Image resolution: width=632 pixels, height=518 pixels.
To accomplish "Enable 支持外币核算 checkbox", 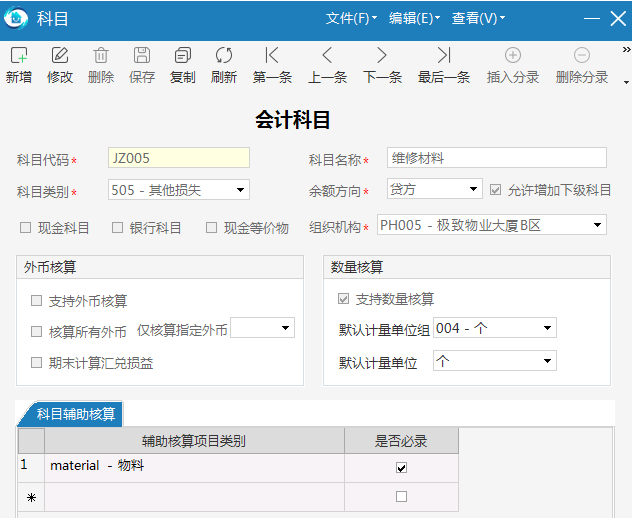I will click(x=36, y=301).
